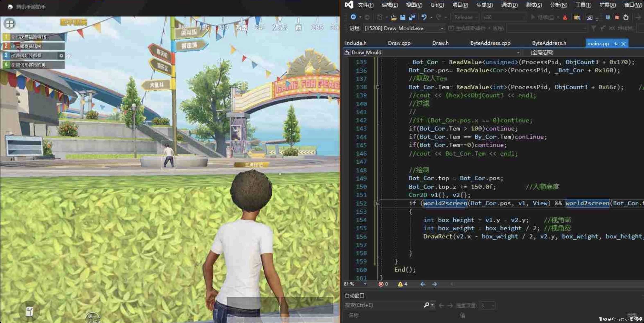The width and height of the screenshot is (644, 323).
Task: Stop debugging with the red square
Action: click(x=617, y=17)
